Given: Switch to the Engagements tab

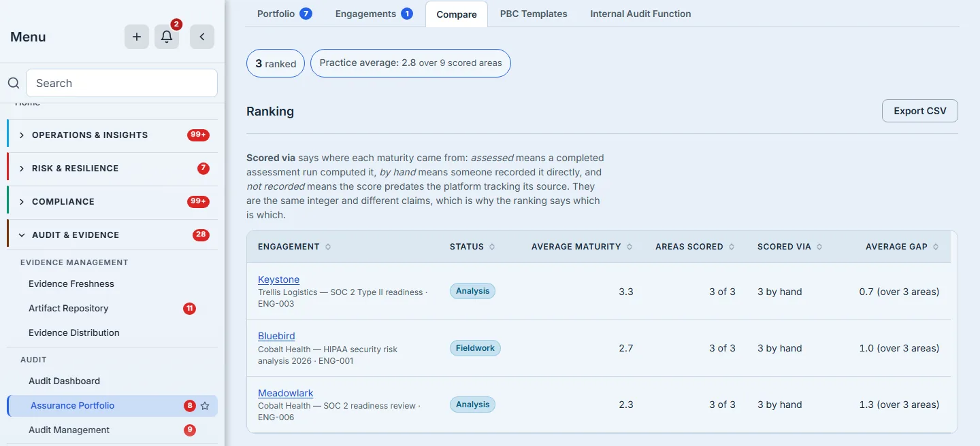Looking at the screenshot, I should click(x=374, y=14).
